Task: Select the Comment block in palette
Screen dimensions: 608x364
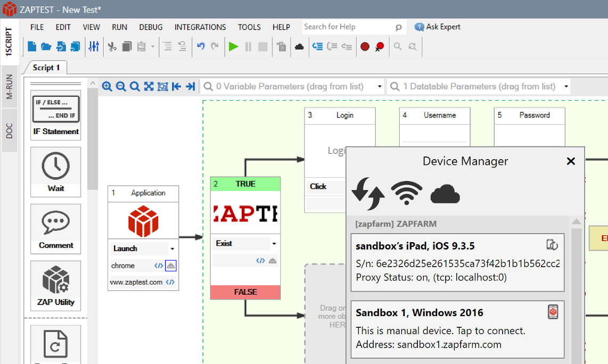Action: coord(56,229)
